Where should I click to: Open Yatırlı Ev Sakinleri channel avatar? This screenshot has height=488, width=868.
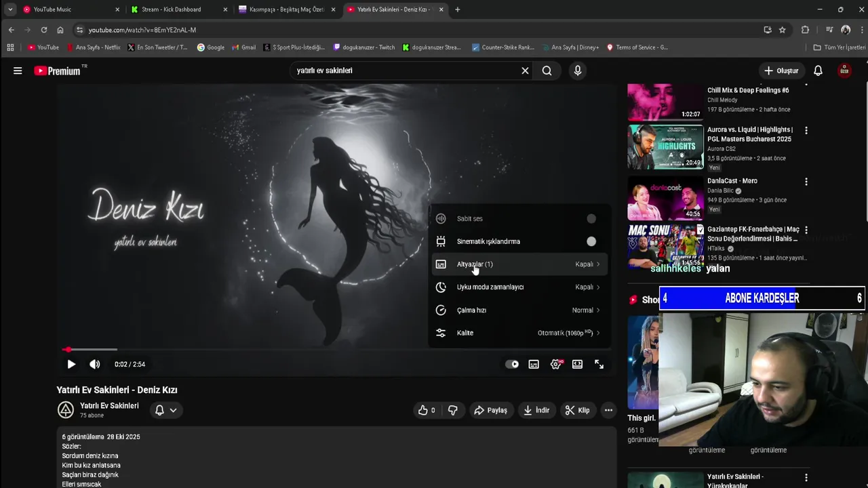pyautogui.click(x=65, y=410)
